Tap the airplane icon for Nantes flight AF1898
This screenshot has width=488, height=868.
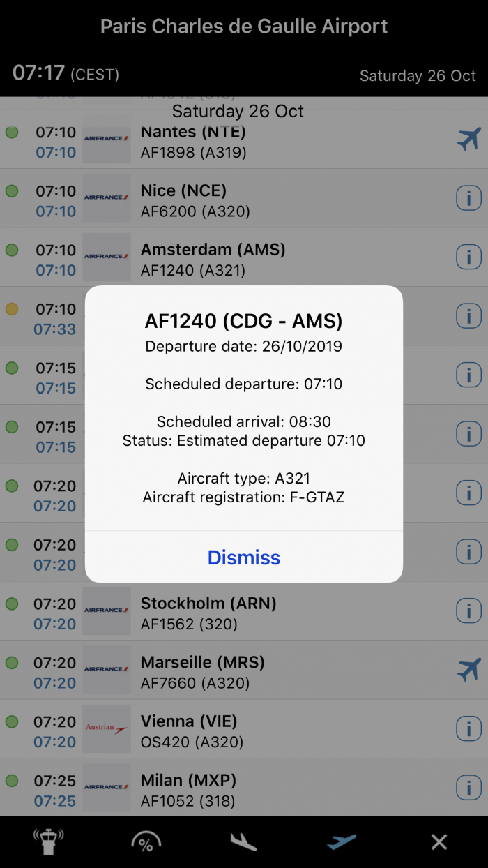click(469, 140)
